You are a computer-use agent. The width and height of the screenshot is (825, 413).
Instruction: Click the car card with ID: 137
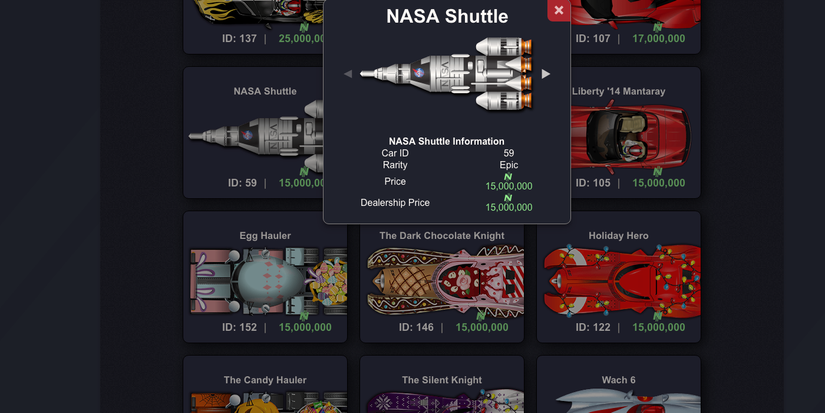[253, 27]
